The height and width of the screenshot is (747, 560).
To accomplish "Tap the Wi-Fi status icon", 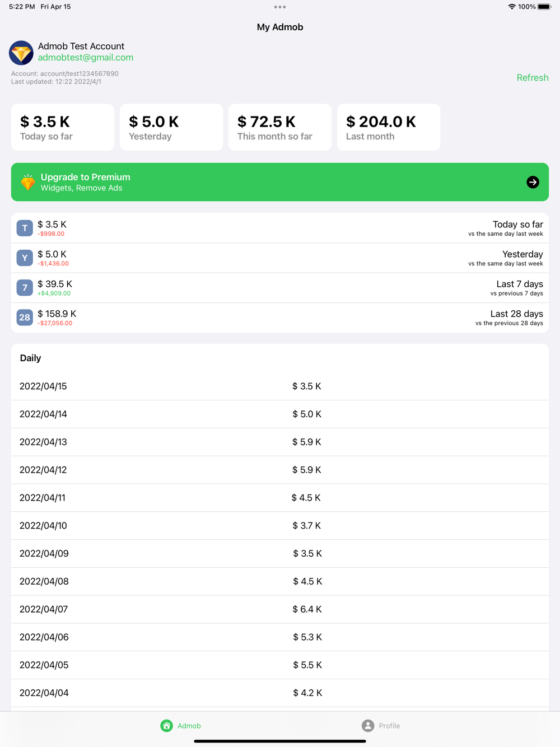I will tap(512, 7).
